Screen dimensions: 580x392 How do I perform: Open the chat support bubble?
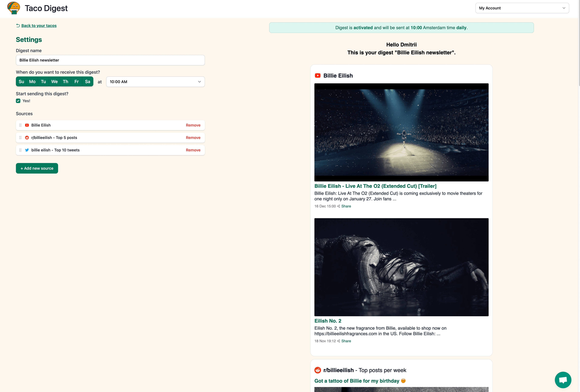[x=563, y=380]
